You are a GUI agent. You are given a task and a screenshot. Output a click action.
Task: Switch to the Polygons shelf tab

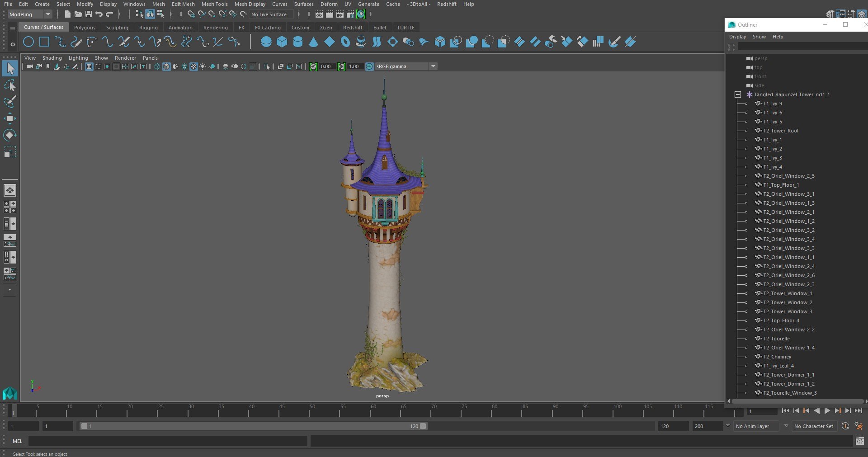coord(85,28)
